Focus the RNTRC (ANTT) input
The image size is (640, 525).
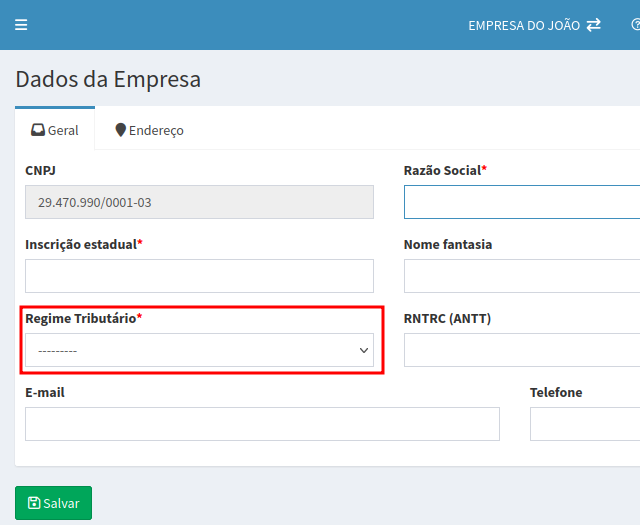521,350
